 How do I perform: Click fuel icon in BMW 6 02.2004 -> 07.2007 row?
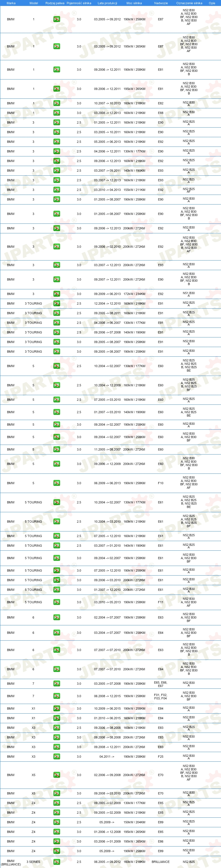pos(57,617)
